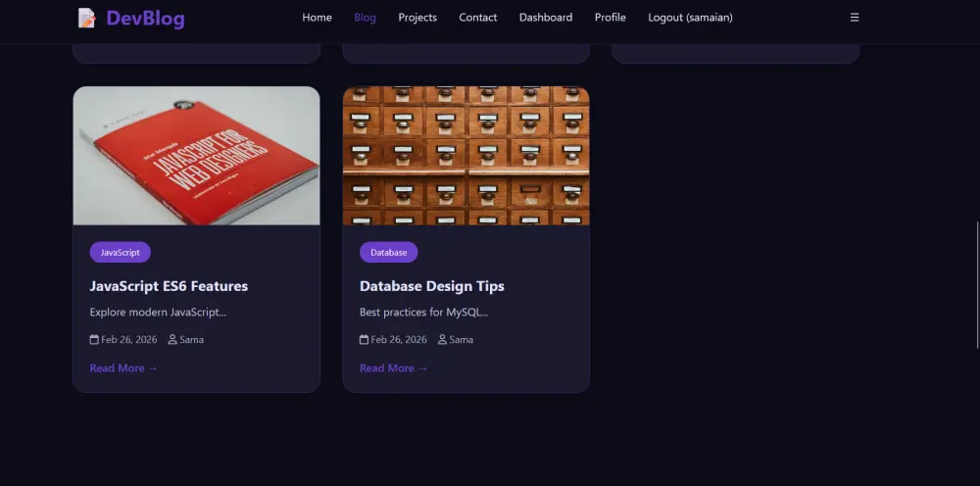980x486 pixels.
Task: Go to Dashboard
Action: [546, 18]
